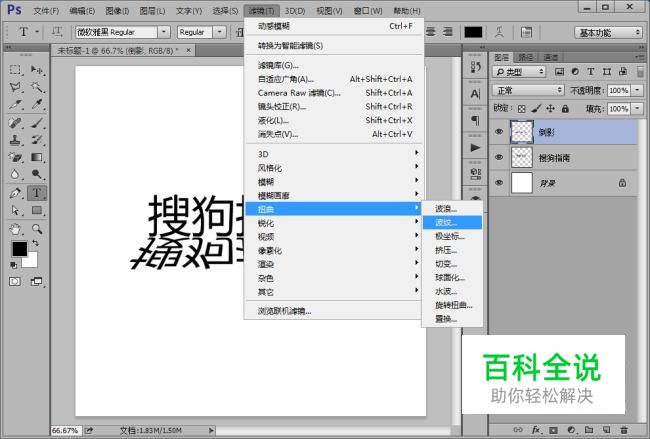The image size is (650, 439).
Task: Select the Healing Brush tool
Action: click(x=15, y=123)
